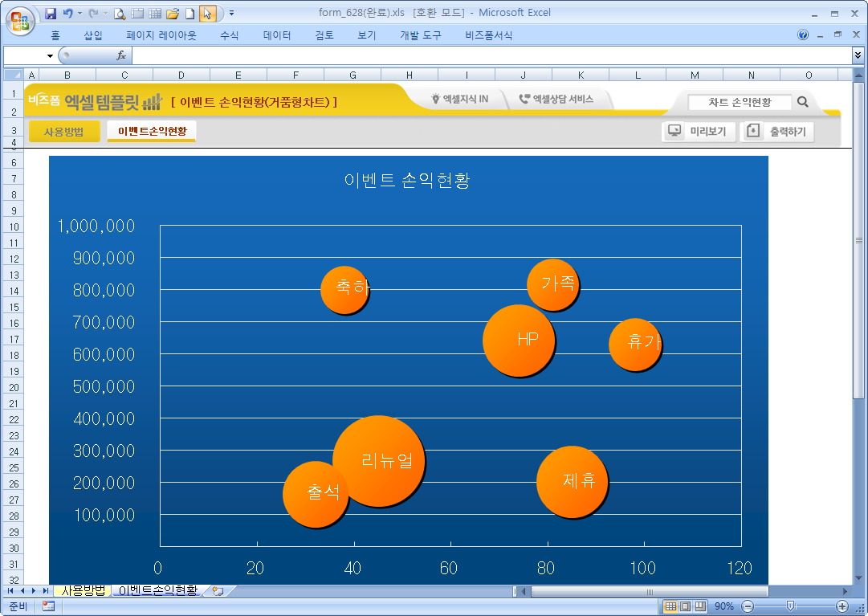Click the Open folder icon

coord(172,14)
